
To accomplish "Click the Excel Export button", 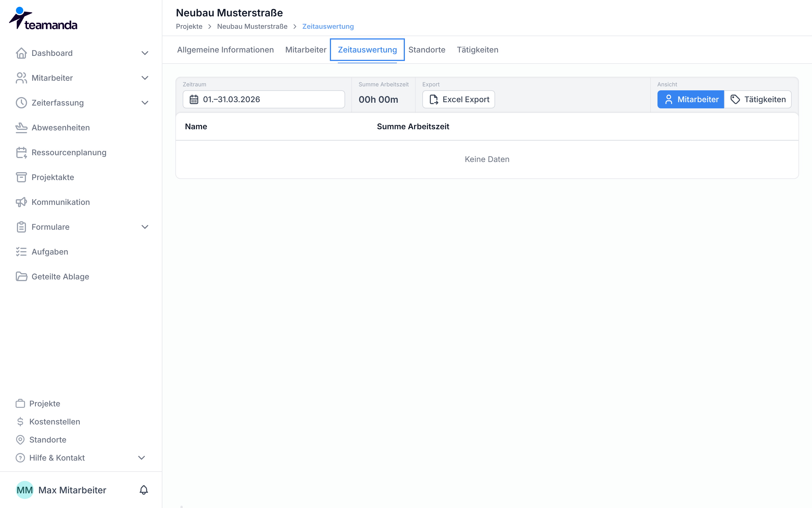I will pos(459,99).
